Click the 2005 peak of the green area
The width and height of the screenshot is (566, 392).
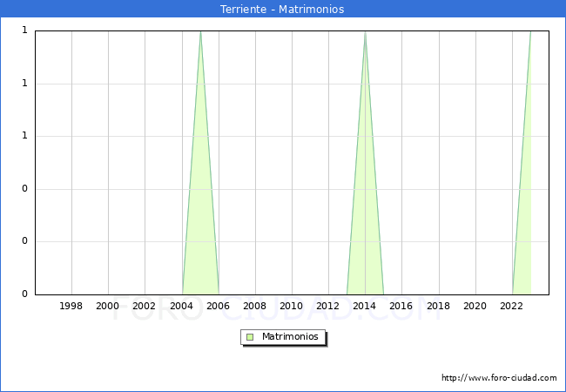200,32
